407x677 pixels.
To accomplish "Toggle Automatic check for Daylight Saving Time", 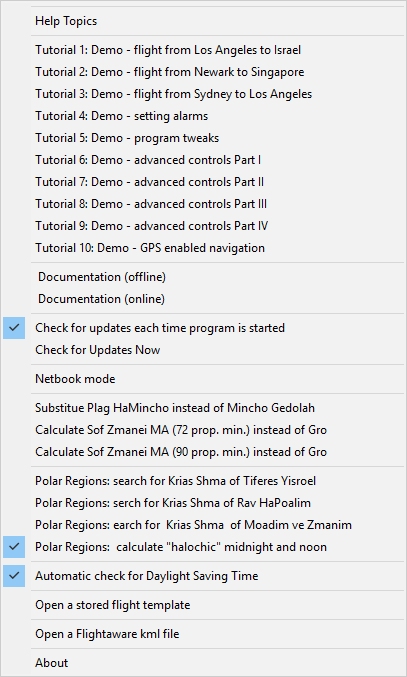I will coord(203,576).
